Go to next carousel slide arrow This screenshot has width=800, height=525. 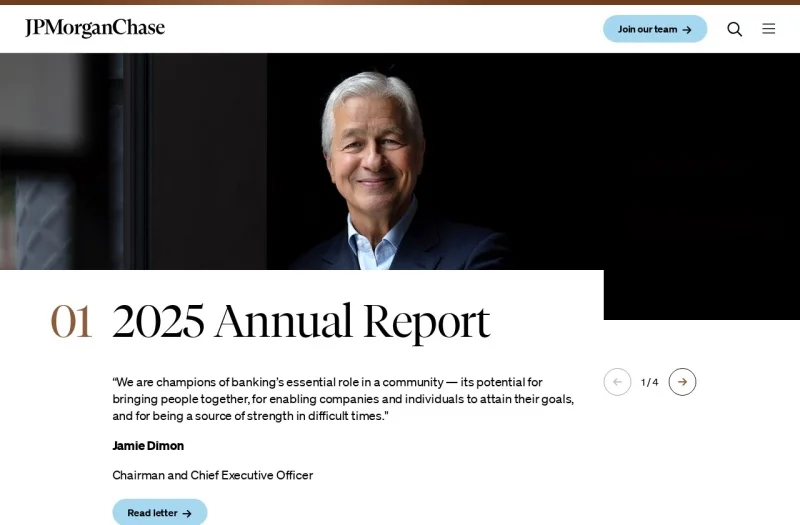[682, 382]
